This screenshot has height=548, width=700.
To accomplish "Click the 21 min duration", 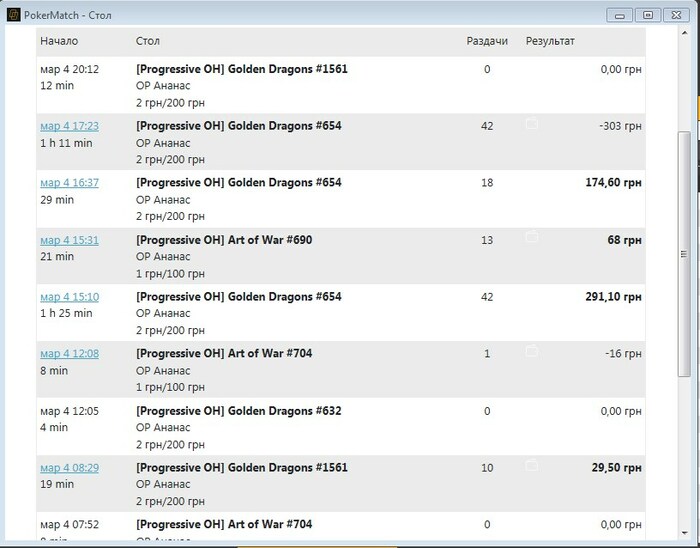I will point(57,257).
